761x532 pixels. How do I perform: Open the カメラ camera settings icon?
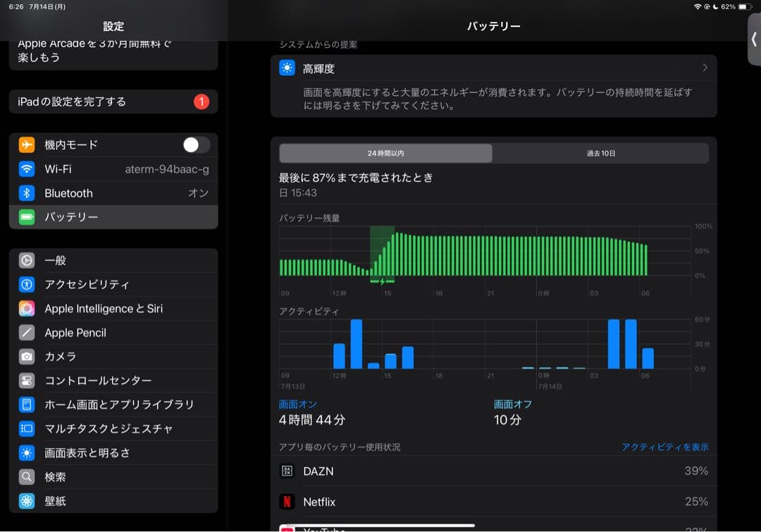[27, 356]
